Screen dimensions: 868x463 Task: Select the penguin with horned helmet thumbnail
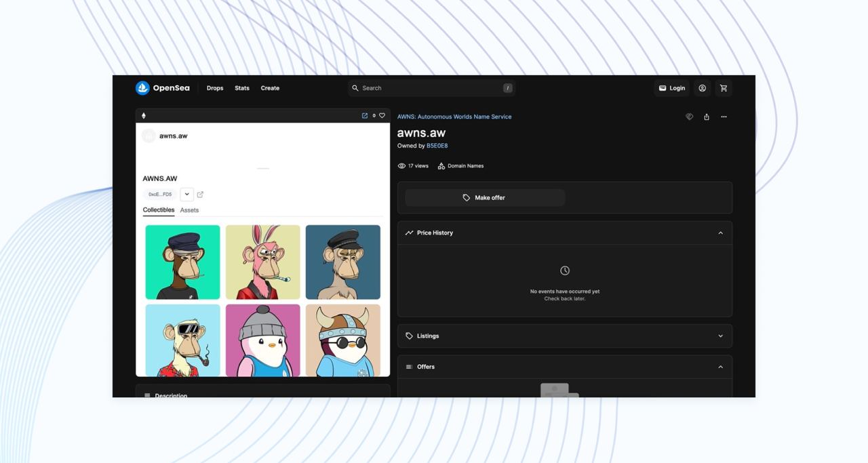(343, 340)
